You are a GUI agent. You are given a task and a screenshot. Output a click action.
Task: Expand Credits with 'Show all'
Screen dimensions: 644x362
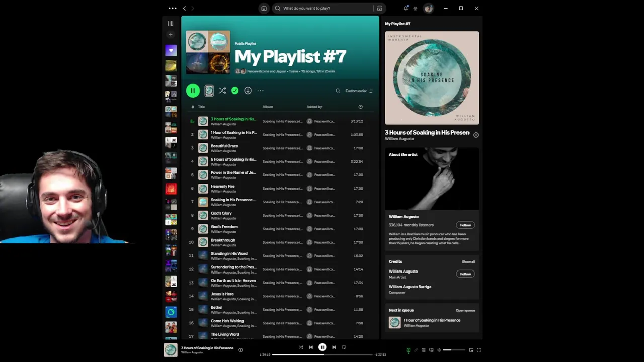(468, 262)
